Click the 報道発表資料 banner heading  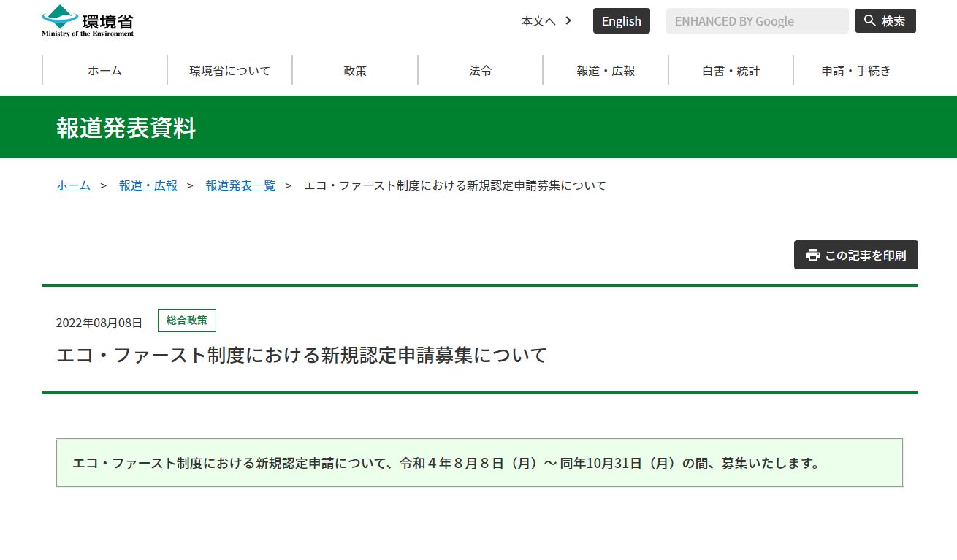pos(126,128)
